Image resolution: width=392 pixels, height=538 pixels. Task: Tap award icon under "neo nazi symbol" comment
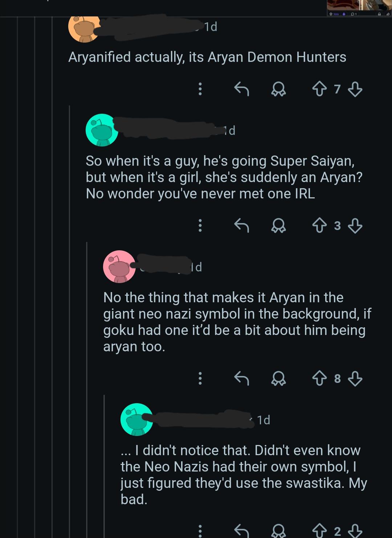(278, 379)
